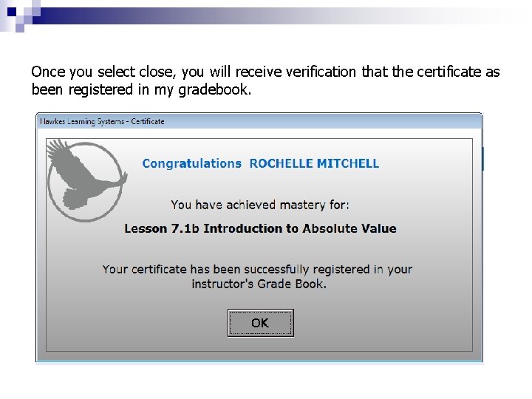
Task: Click the OK button in the certificate dialog
Action: tap(261, 323)
